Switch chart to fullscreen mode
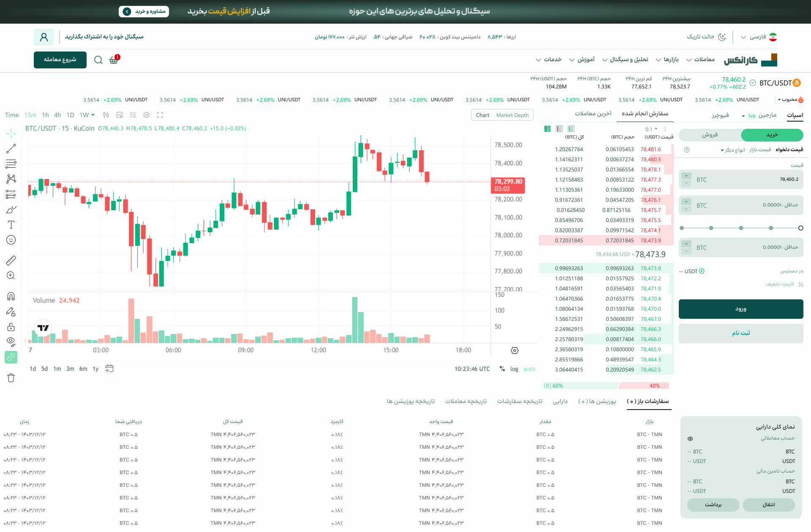The height and width of the screenshot is (532, 811). tap(160, 115)
